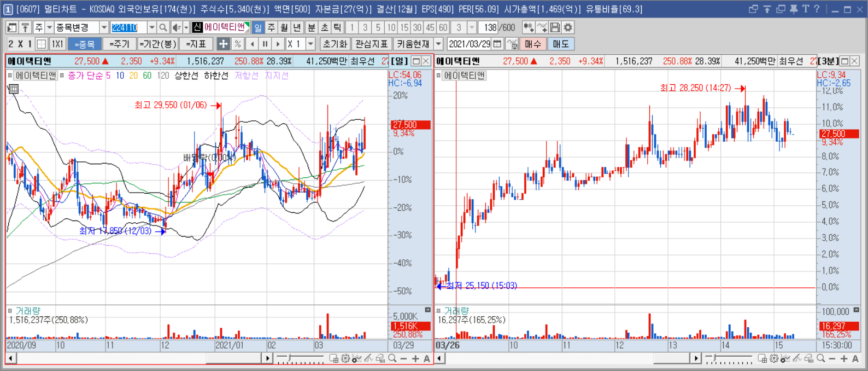This screenshot has height=371, width=868.
Task: Click the date field 2021/03/29
Action: (x=470, y=44)
